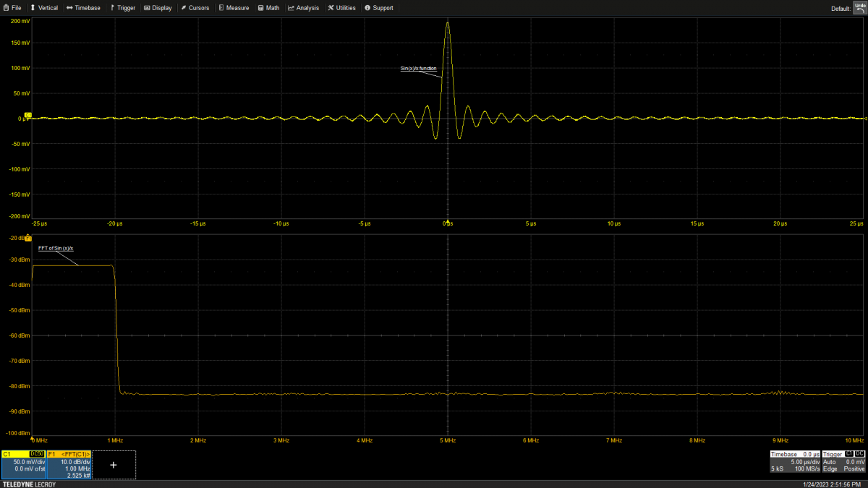The image size is (868, 488).
Task: Click the trigger delay marker at 0 µs
Action: 448,221
